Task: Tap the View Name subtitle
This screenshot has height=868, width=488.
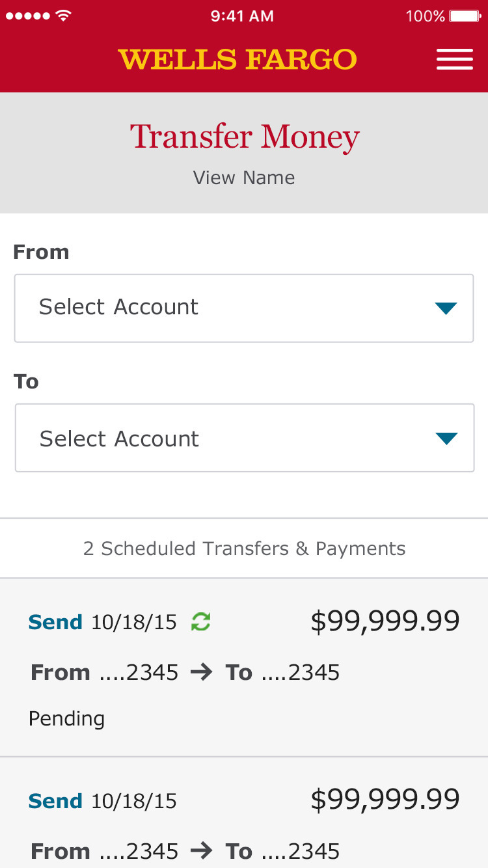Action: [x=244, y=178]
